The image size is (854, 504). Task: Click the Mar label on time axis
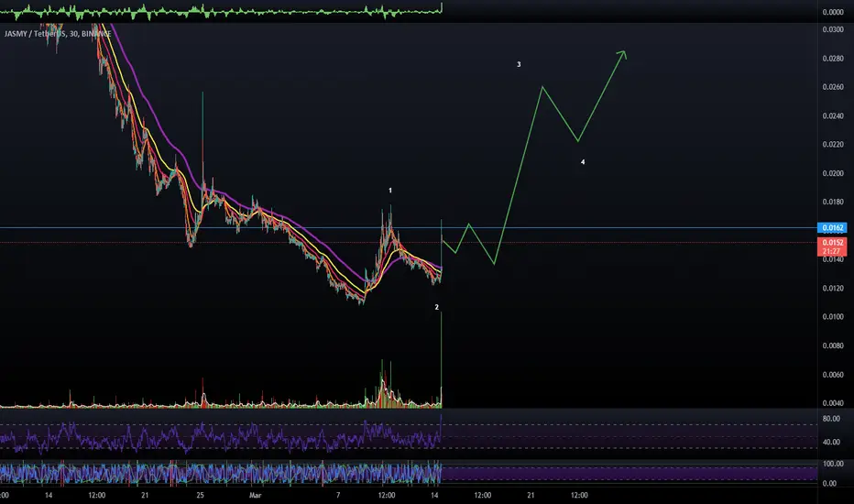point(255,495)
